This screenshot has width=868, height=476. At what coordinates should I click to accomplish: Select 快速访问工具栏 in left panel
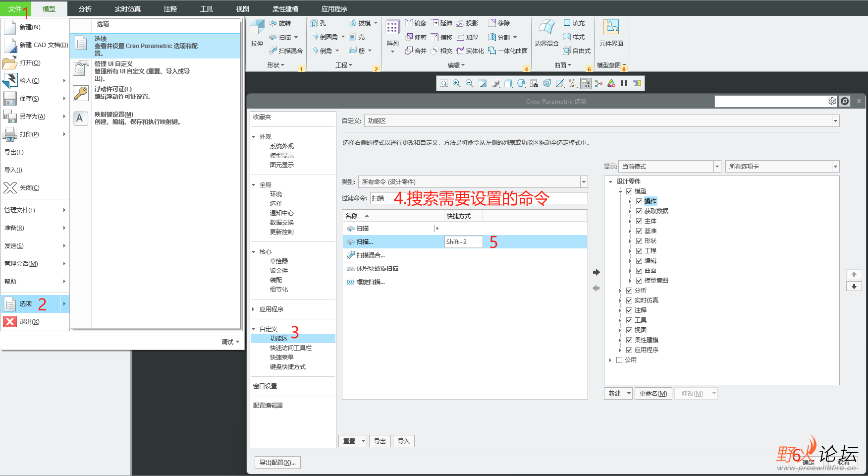[290, 348]
